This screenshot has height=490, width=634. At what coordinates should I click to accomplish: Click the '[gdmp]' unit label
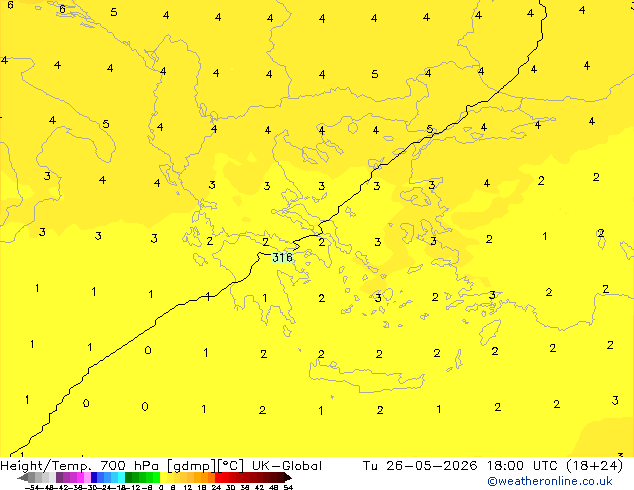point(191,466)
